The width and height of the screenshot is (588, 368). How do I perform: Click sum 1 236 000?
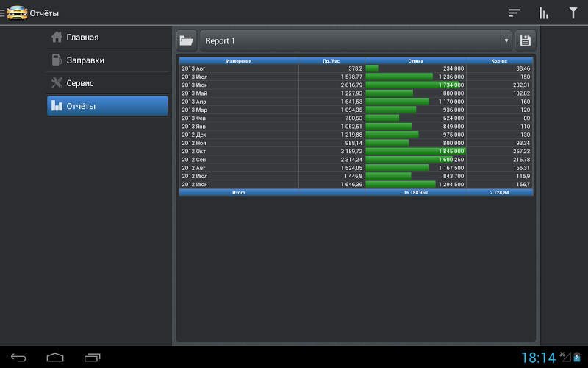(451, 77)
